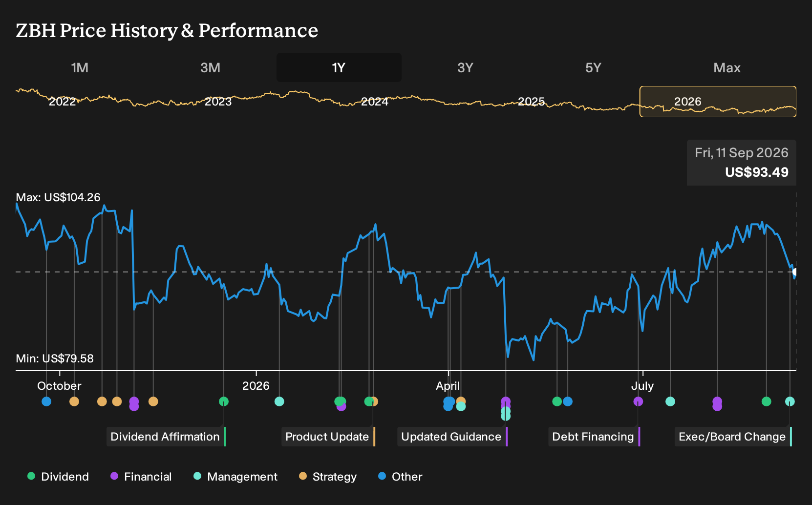
Task: Click the orange dot beside the Strategy legend
Action: tap(303, 476)
